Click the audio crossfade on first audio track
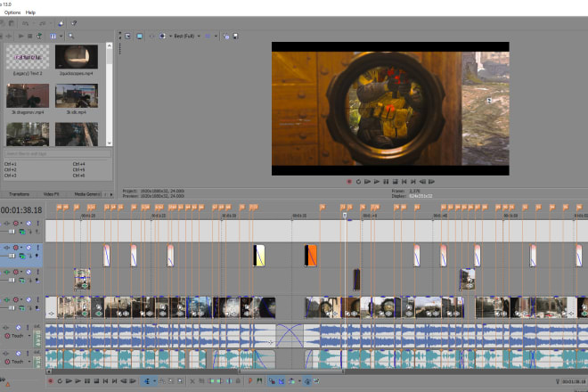Image resolution: width=588 pixels, height=392 pixels. click(x=290, y=336)
